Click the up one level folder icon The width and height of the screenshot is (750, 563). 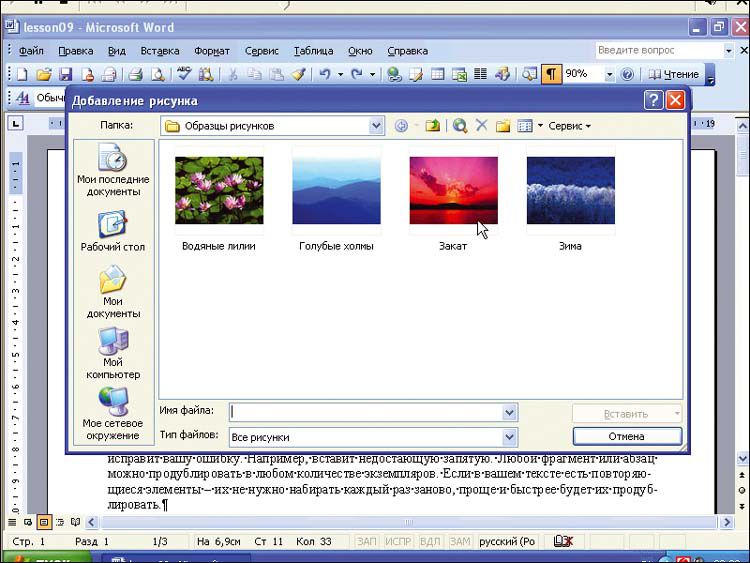pyautogui.click(x=432, y=126)
